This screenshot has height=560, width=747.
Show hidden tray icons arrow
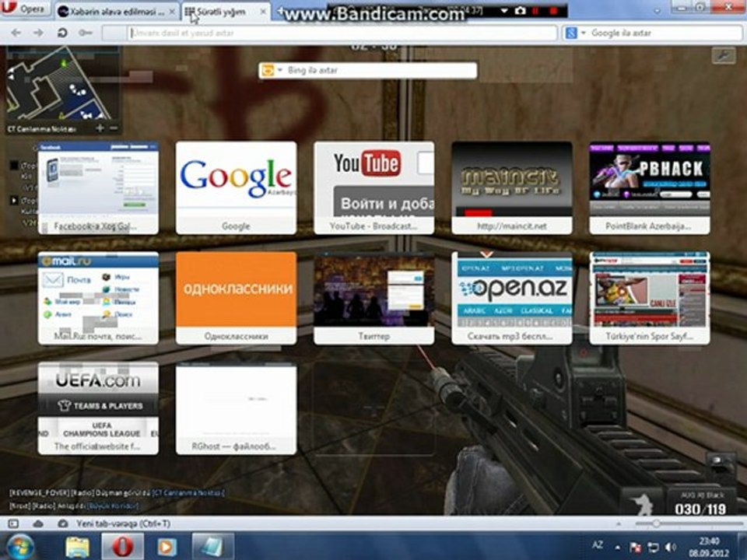click(x=618, y=547)
